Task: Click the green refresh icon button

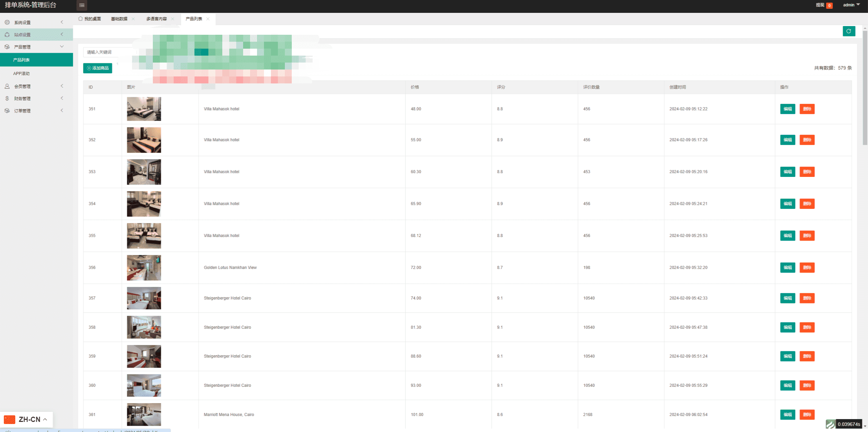Action: point(849,31)
